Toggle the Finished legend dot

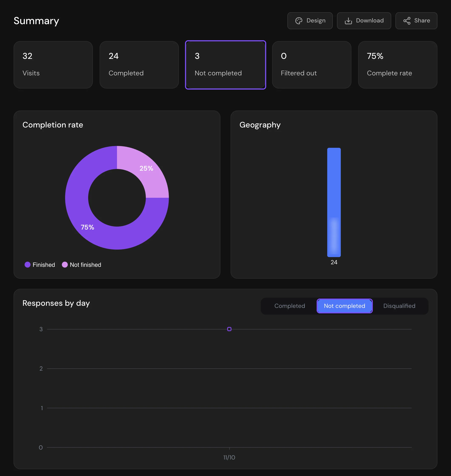(x=27, y=265)
